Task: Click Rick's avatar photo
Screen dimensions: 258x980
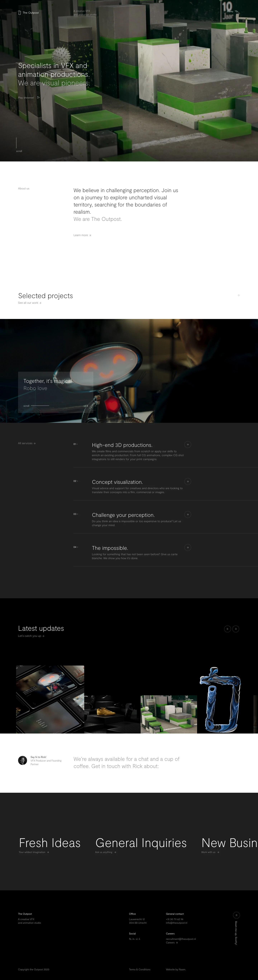Action: tap(22, 760)
